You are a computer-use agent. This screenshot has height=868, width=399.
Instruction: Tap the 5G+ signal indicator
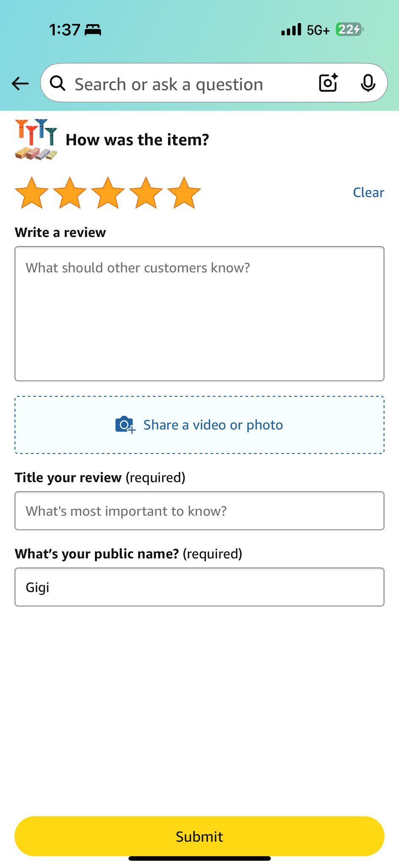(x=318, y=30)
